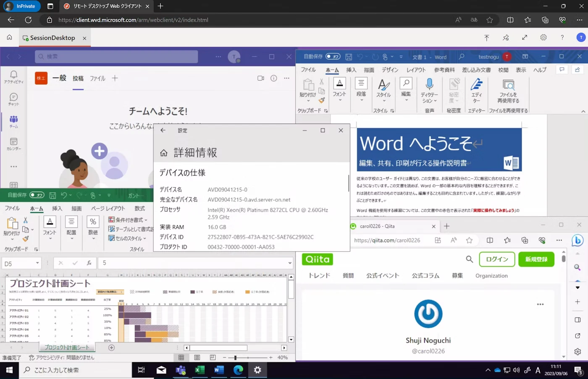This screenshot has height=379, width=588.
Task: Click the Settings window vertical scrollbar
Action: pos(348,183)
